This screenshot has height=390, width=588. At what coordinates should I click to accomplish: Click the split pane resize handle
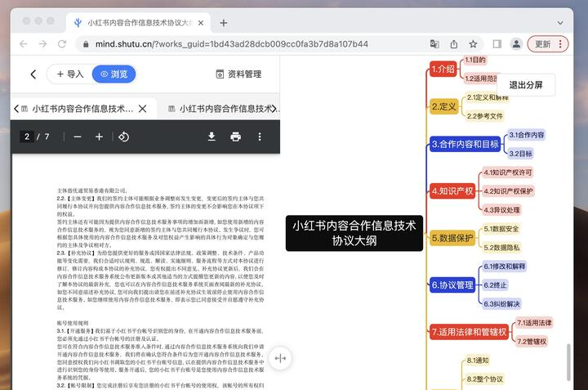(x=280, y=358)
